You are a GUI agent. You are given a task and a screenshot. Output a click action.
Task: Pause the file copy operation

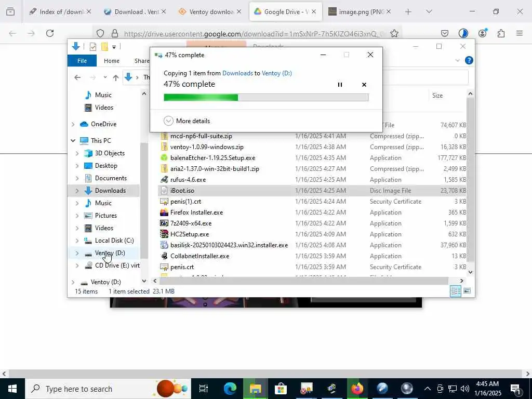point(340,85)
